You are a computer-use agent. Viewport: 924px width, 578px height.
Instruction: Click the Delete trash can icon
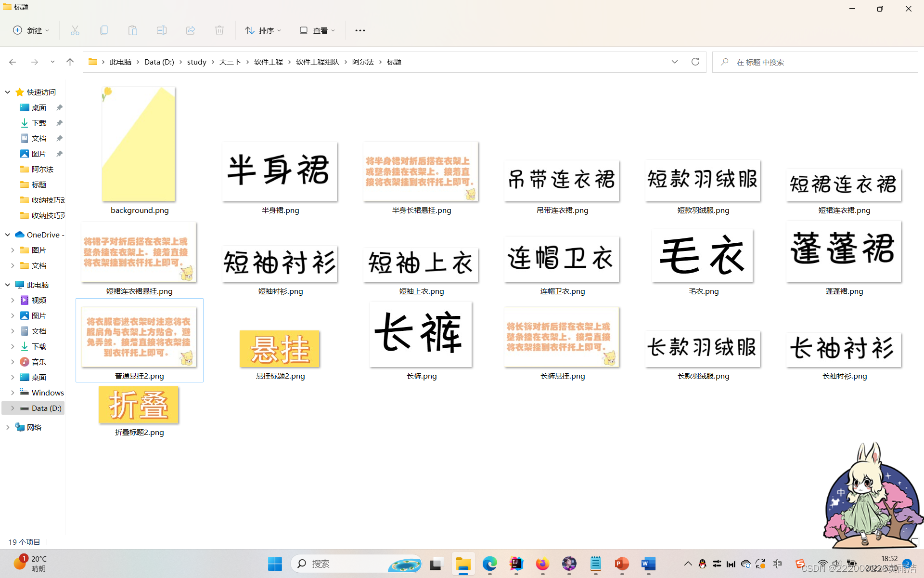[x=219, y=30]
